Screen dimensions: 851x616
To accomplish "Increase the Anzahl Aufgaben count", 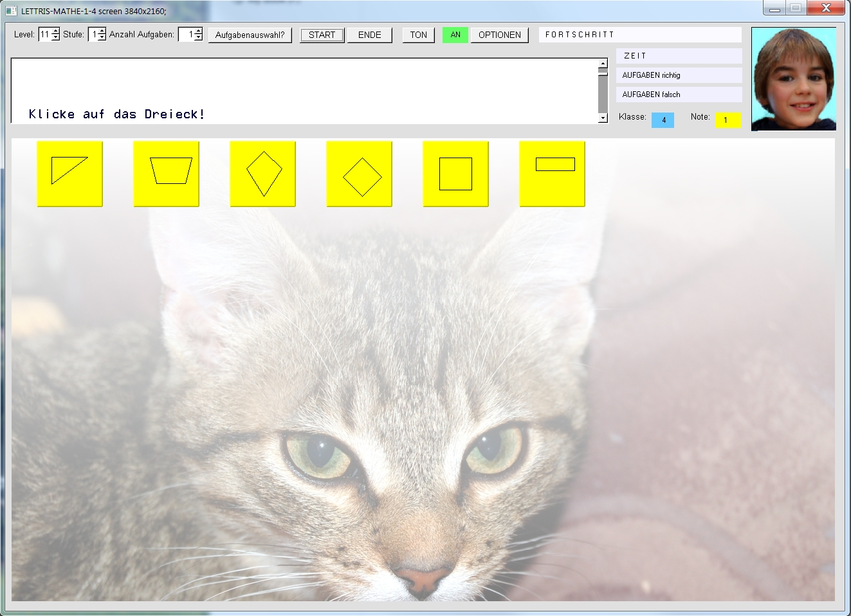I will (x=198, y=32).
